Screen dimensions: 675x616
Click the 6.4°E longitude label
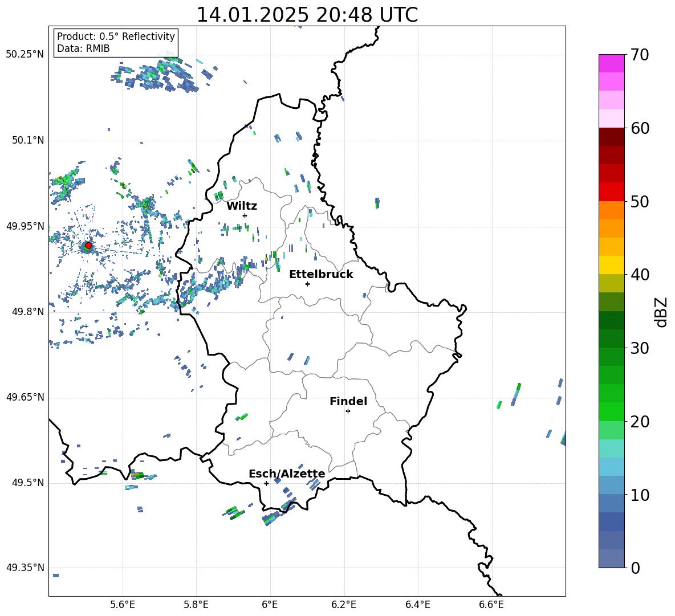(418, 605)
